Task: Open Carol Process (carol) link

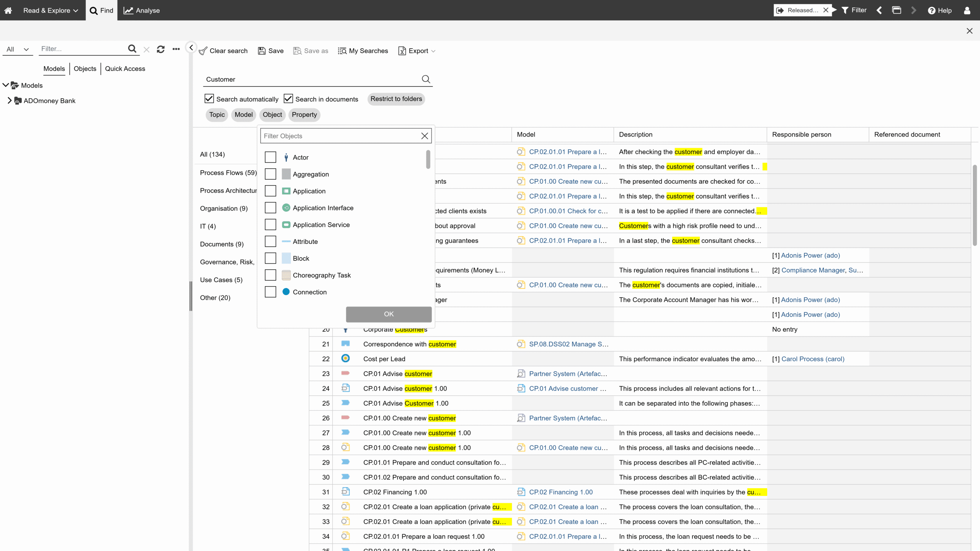Action: (x=813, y=359)
